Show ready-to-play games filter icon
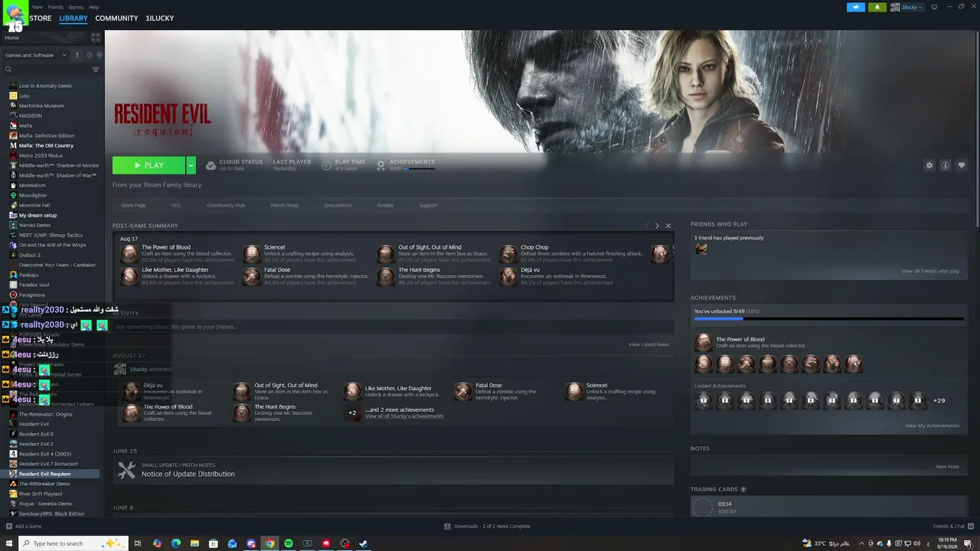The image size is (980, 551). pyautogui.click(x=99, y=55)
